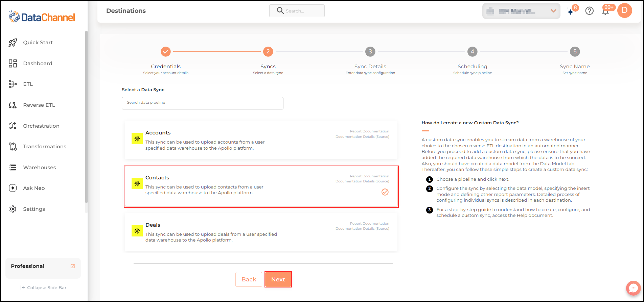Click the selected checkmark on Contacts card
The width and height of the screenshot is (644, 302).
pyautogui.click(x=385, y=192)
